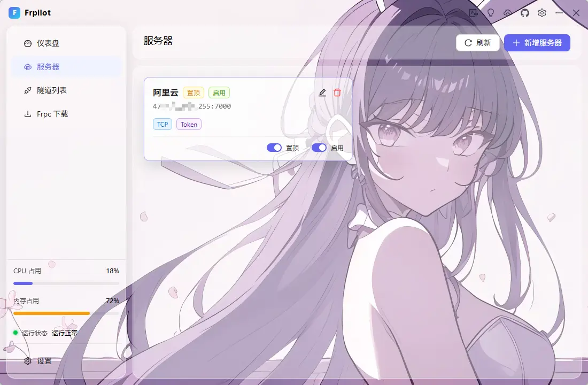Click the TCP protocol tag
The image size is (588, 385).
pos(163,124)
